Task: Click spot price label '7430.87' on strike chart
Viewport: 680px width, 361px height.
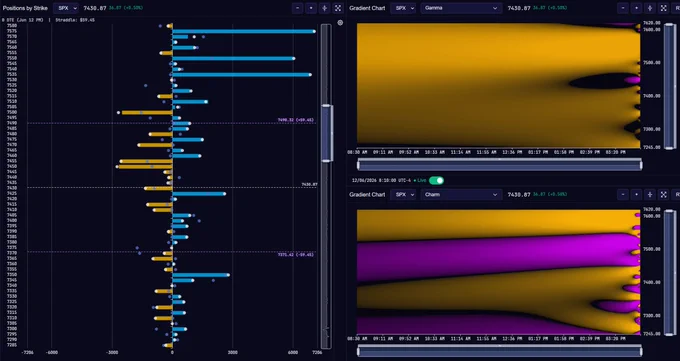Action: click(x=309, y=184)
